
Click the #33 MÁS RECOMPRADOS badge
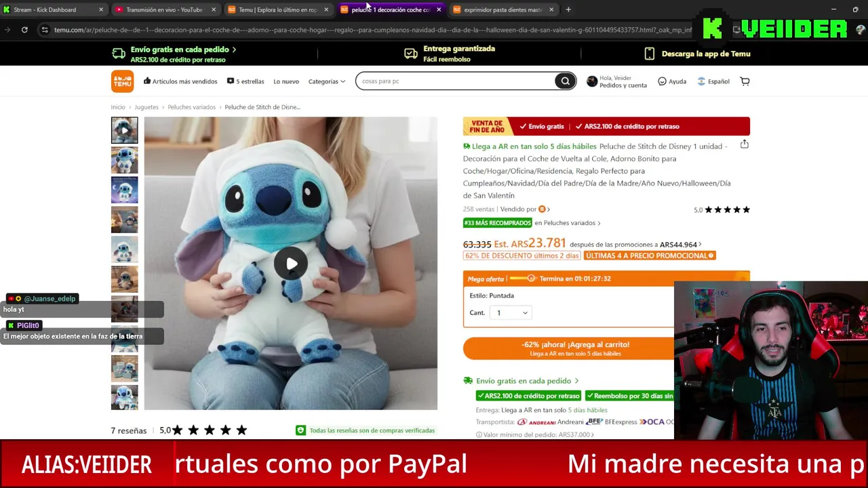pyautogui.click(x=498, y=223)
